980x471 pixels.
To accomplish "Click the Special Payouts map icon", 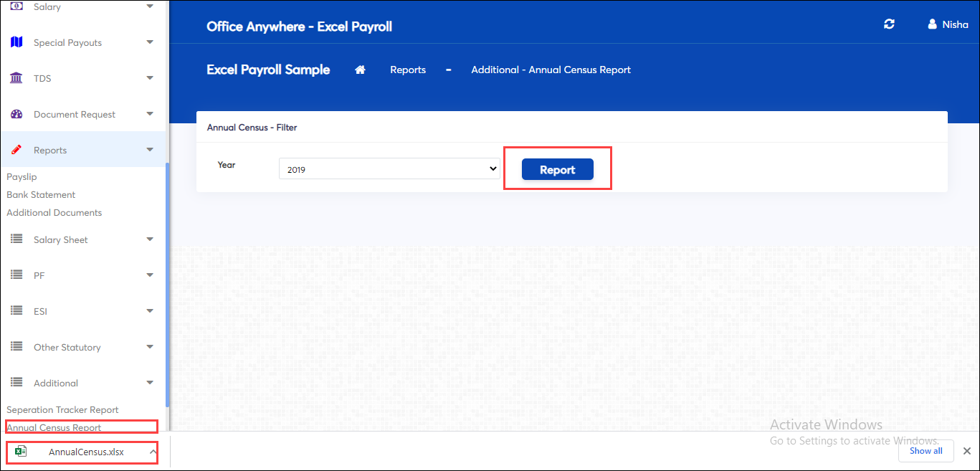I will 16,42.
